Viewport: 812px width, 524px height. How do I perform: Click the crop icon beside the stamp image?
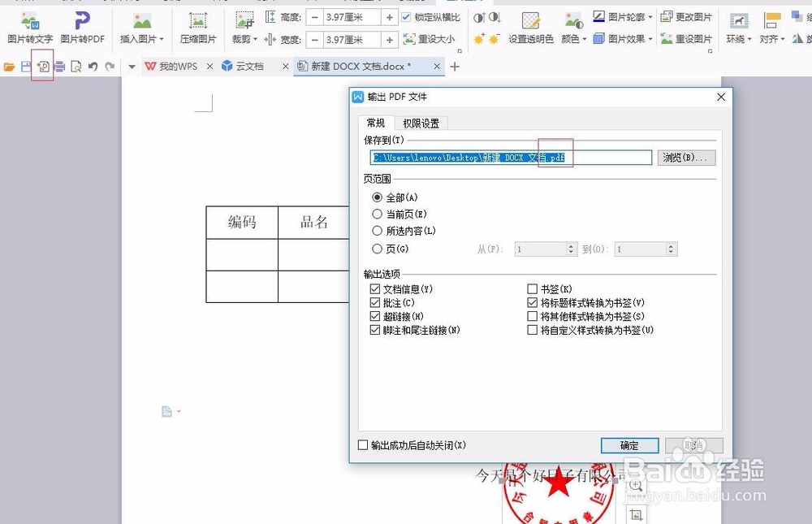tap(636, 514)
